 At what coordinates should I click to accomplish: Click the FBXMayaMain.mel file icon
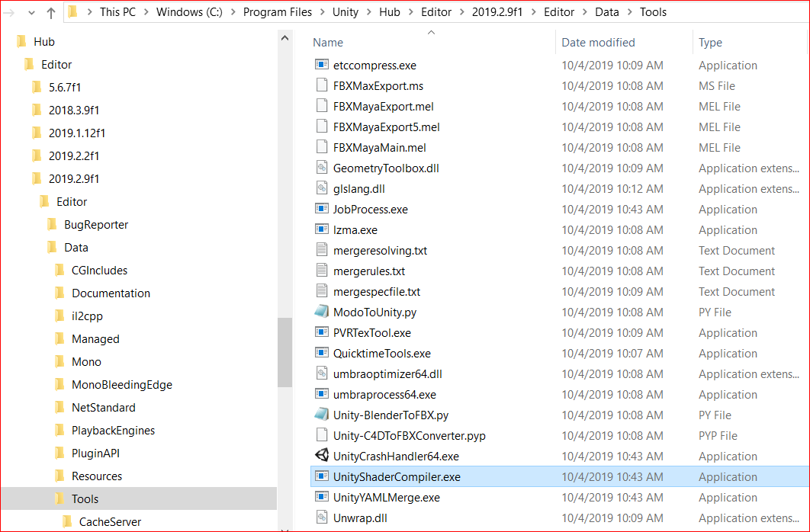(322, 147)
